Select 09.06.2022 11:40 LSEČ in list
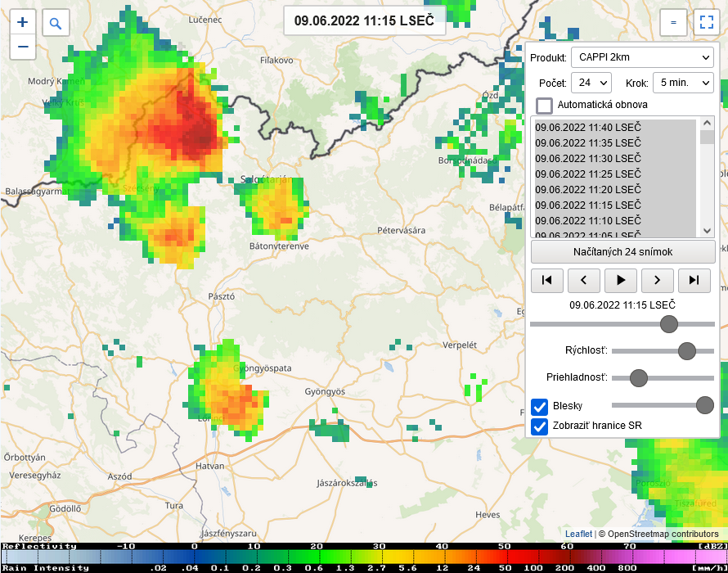 [x=588, y=128]
